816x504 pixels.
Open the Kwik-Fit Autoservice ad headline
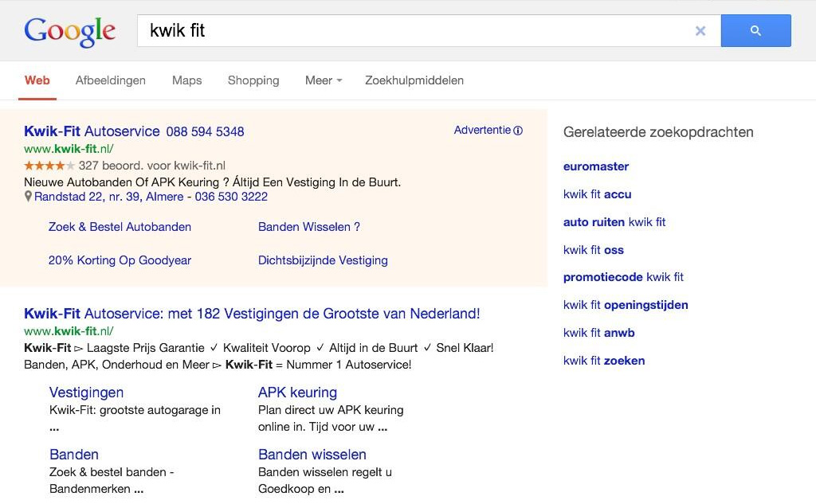tap(92, 131)
